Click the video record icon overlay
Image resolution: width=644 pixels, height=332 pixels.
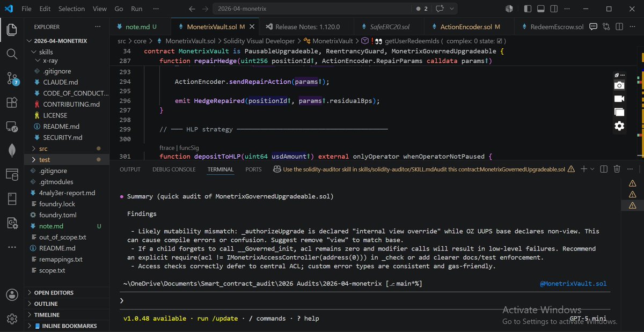click(x=619, y=99)
